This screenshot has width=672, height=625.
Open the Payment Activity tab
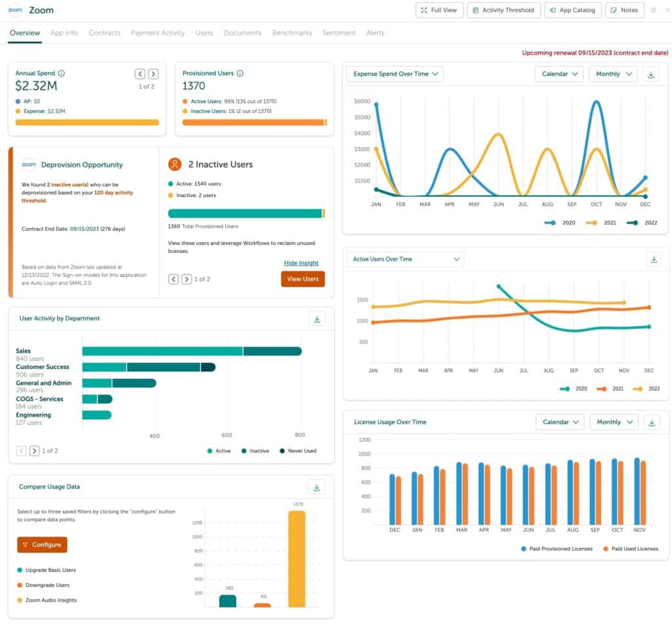(x=157, y=32)
